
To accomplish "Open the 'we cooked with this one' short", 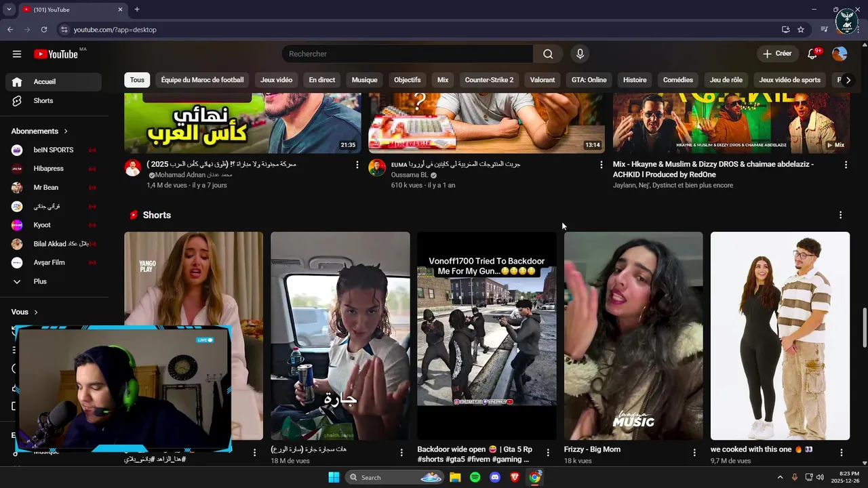I will point(780,335).
